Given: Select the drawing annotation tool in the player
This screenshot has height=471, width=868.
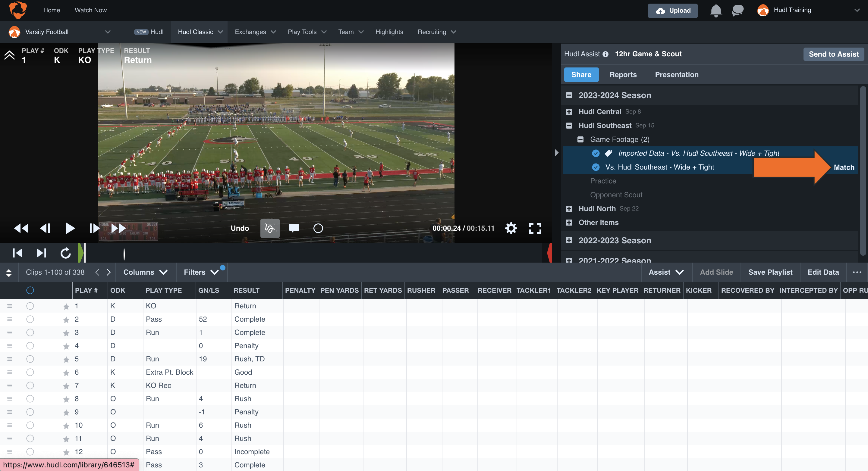Looking at the screenshot, I should coord(269,228).
